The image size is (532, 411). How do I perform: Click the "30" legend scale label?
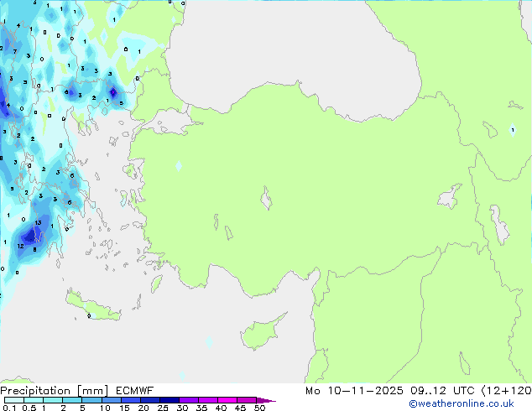(x=182, y=408)
